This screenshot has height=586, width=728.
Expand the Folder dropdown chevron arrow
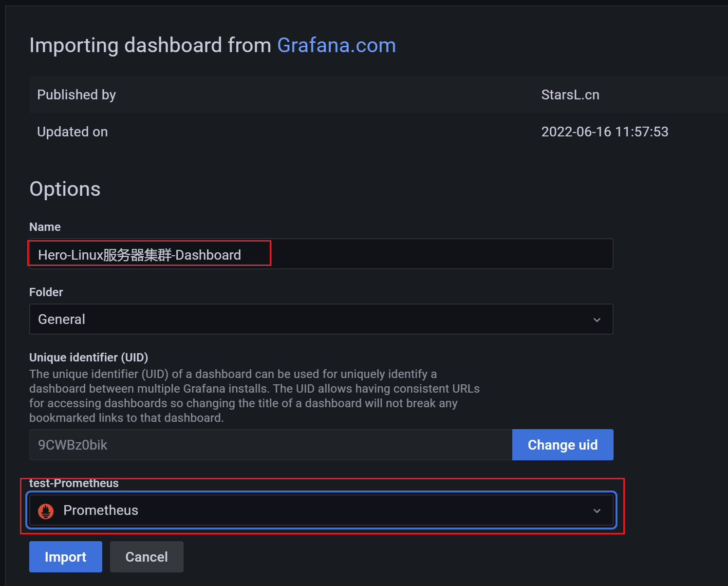click(x=597, y=320)
